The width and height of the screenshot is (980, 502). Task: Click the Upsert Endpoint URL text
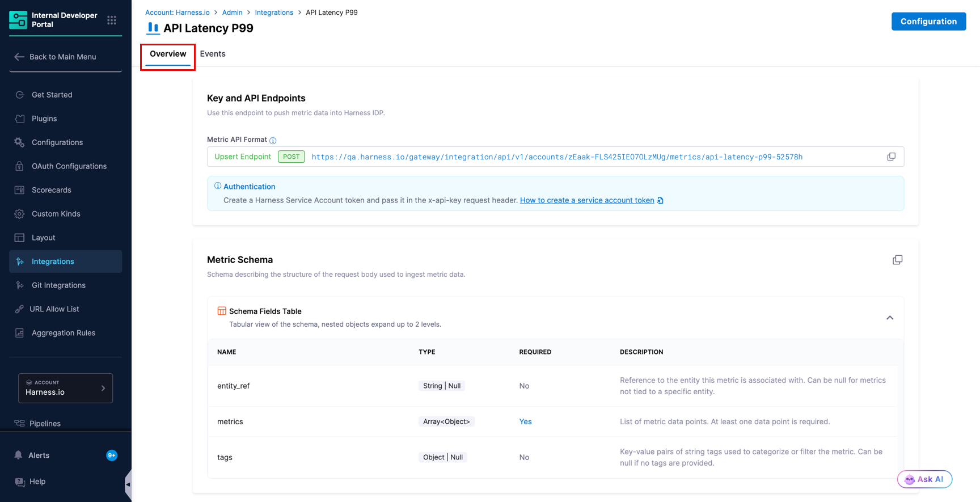[557, 157]
